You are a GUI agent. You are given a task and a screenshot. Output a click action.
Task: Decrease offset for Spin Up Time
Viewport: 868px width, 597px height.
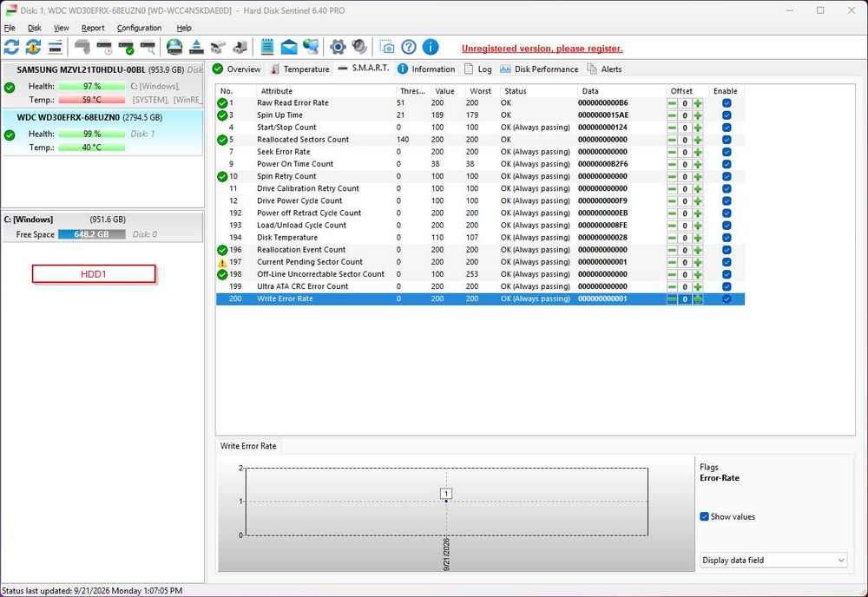point(672,115)
